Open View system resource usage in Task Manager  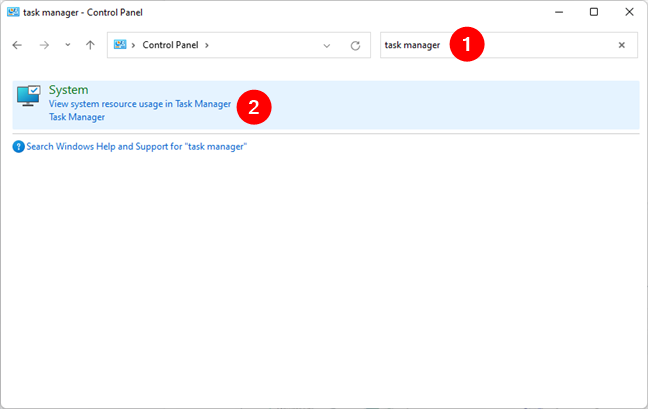[140, 104]
